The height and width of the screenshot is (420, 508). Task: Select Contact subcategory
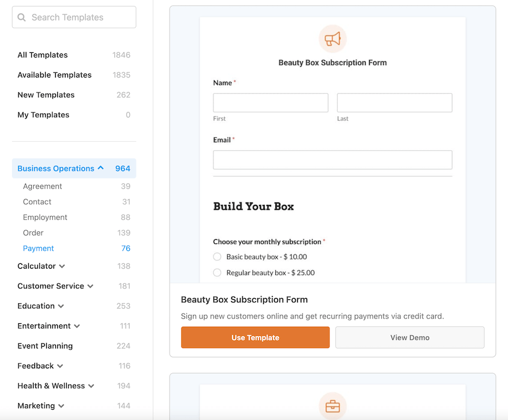point(37,202)
